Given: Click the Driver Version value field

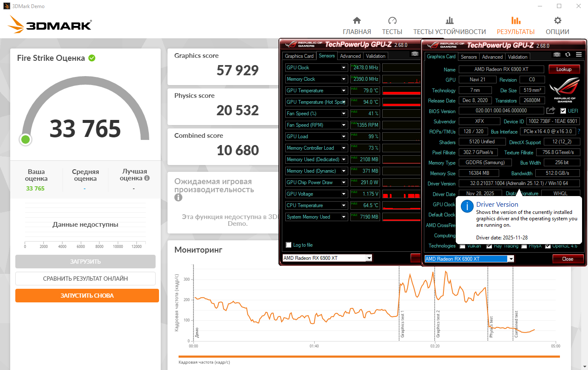Looking at the screenshot, I should (519, 183).
